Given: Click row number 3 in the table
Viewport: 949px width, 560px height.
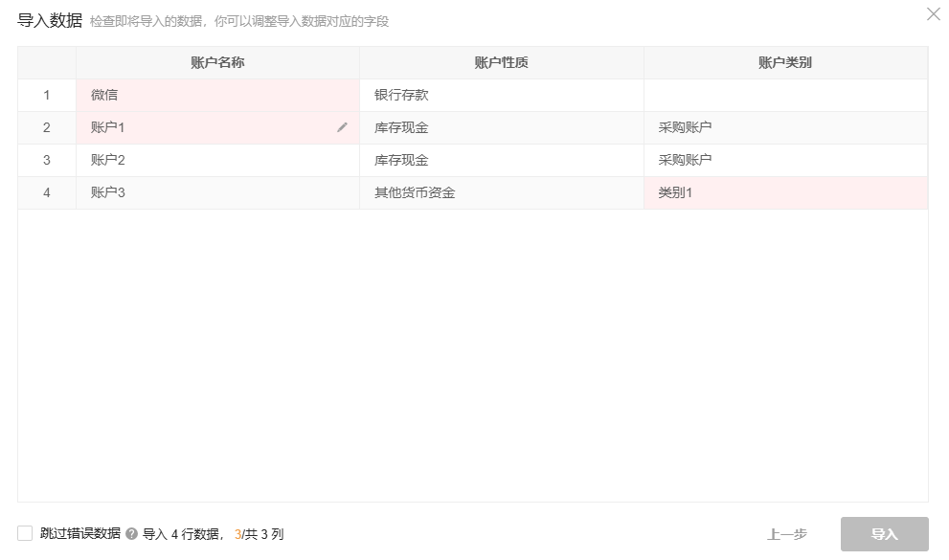Looking at the screenshot, I should coord(46,160).
